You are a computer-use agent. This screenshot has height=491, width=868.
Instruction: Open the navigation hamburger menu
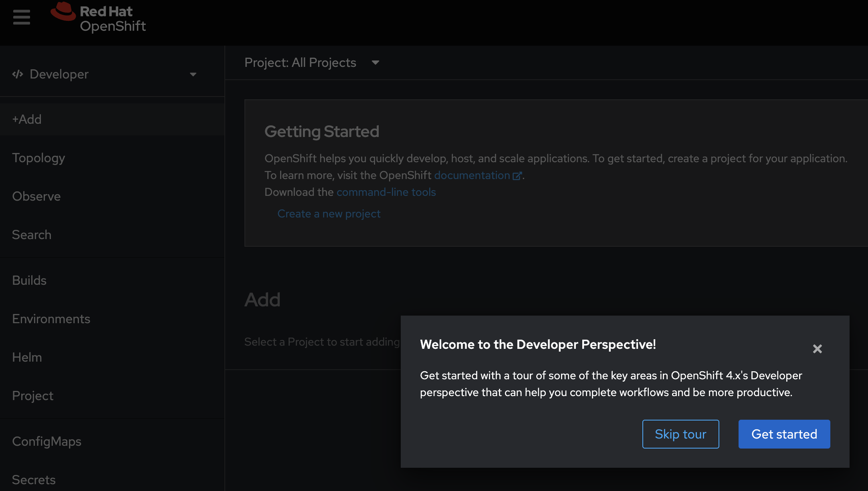coord(21,17)
